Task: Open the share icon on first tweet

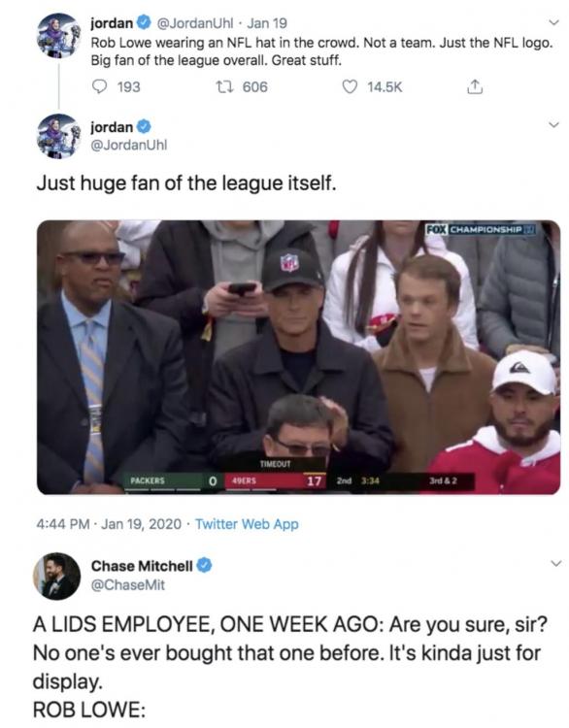Action: pyautogui.click(x=474, y=86)
